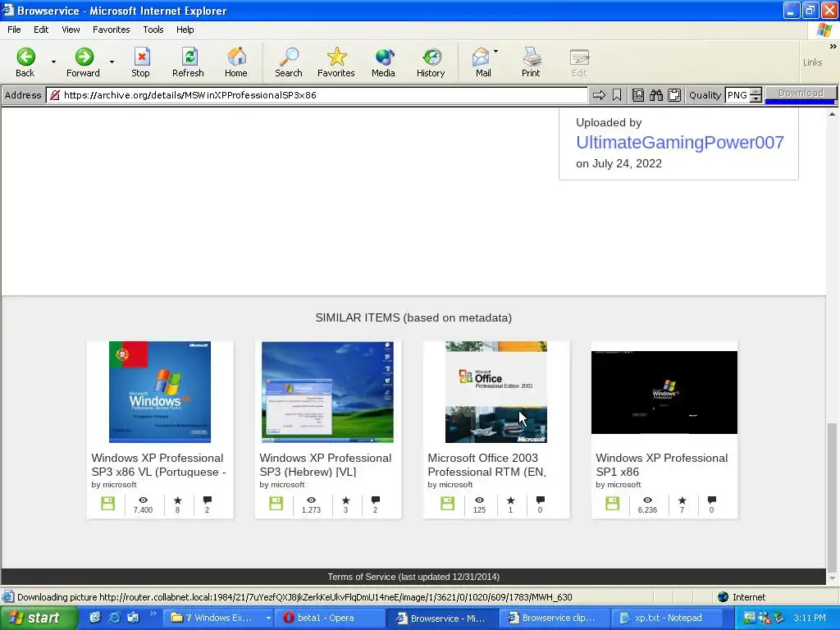Open the Help menu

[185, 30]
